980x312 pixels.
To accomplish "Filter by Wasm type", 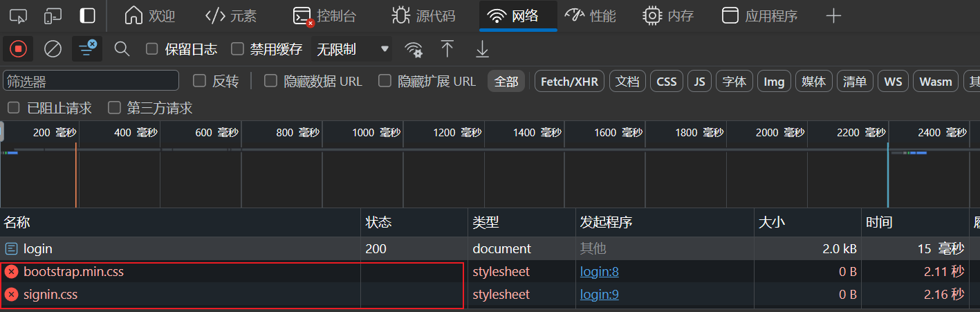I will (x=936, y=81).
